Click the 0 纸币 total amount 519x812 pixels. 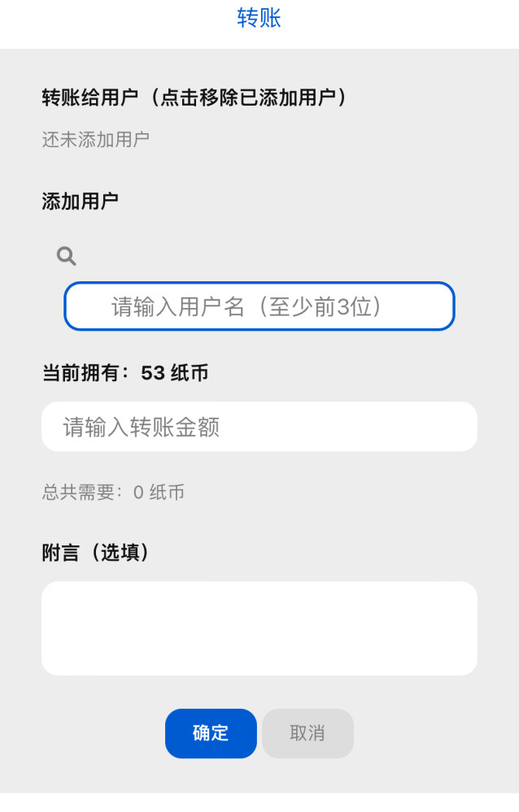159,492
